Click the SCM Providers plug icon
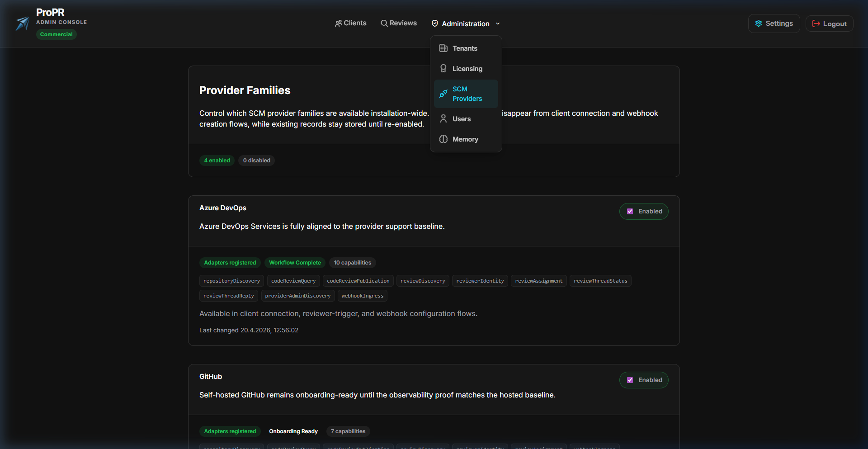Viewport: 868px width, 449px height. click(x=443, y=94)
